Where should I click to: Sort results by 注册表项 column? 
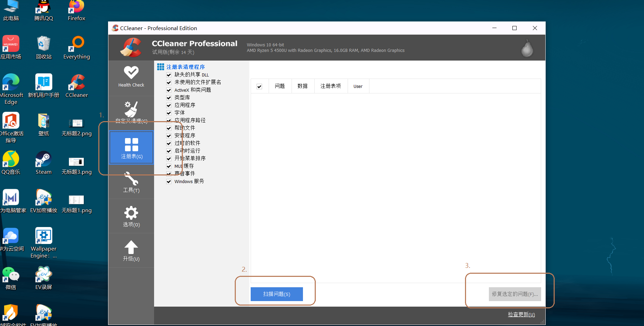tap(331, 86)
